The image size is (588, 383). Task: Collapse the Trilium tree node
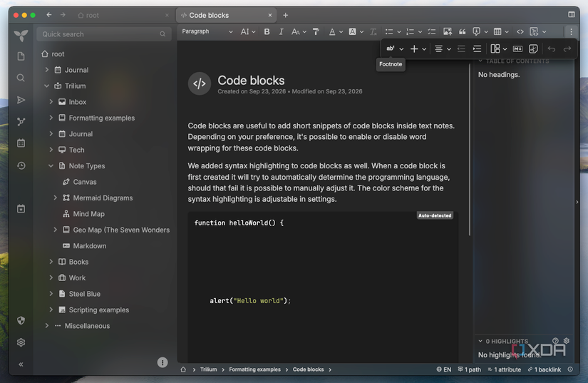click(x=47, y=86)
